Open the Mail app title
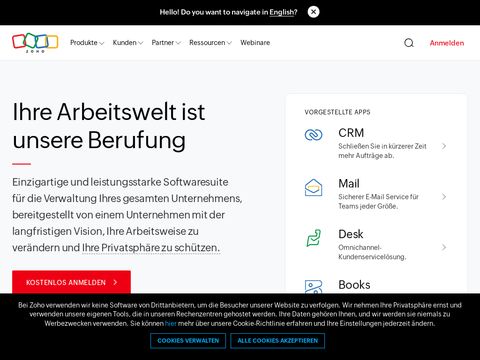The image size is (480, 360). (x=349, y=183)
